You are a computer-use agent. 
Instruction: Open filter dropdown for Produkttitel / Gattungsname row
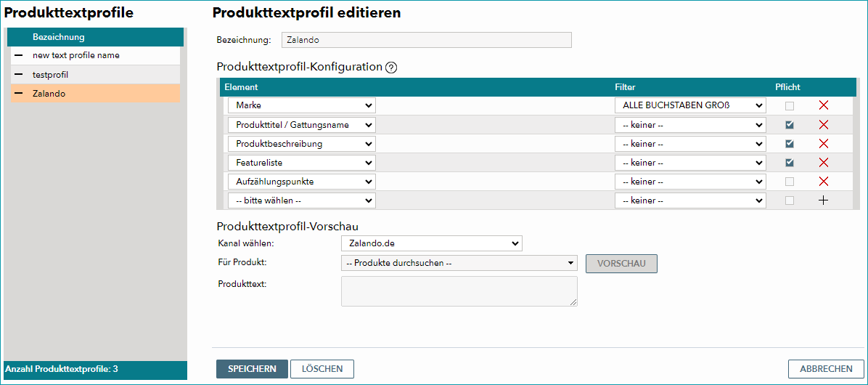coord(690,125)
